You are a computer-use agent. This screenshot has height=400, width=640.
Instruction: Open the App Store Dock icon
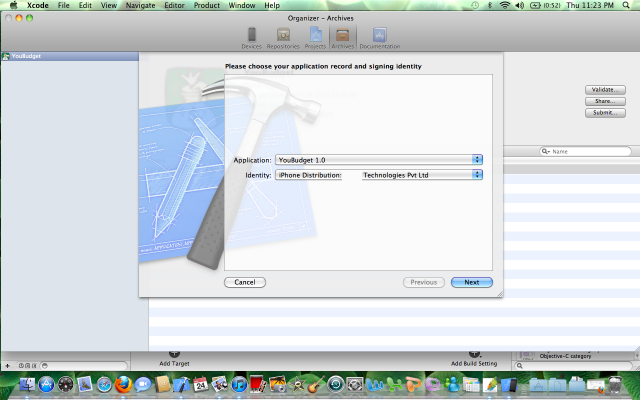pos(47,384)
